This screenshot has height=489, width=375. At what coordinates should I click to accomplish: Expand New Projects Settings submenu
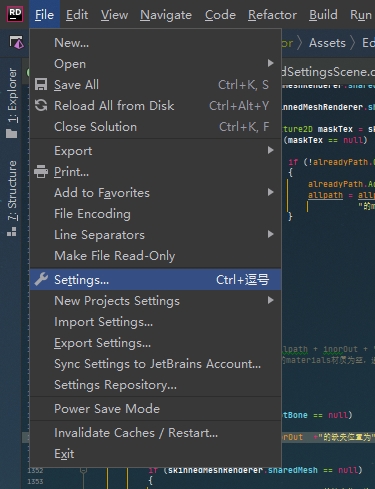tap(155, 301)
